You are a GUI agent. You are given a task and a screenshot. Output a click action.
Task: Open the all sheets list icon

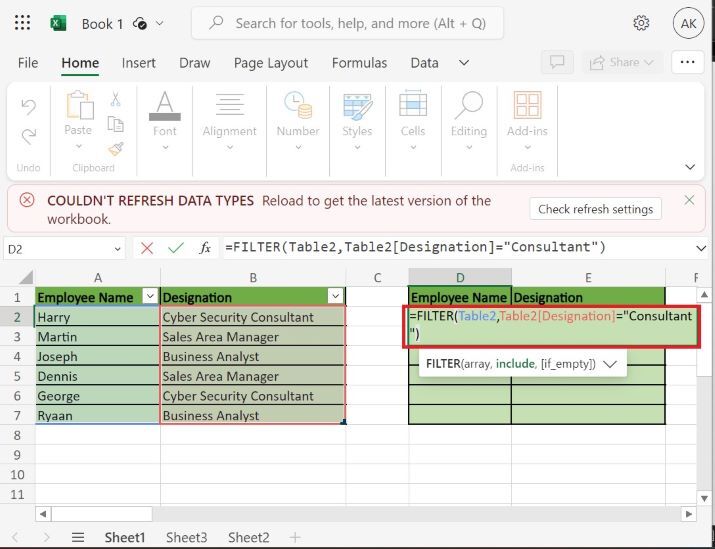click(78, 537)
